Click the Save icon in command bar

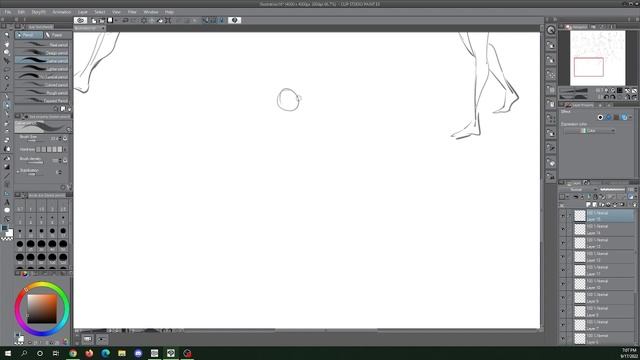tap(110, 20)
